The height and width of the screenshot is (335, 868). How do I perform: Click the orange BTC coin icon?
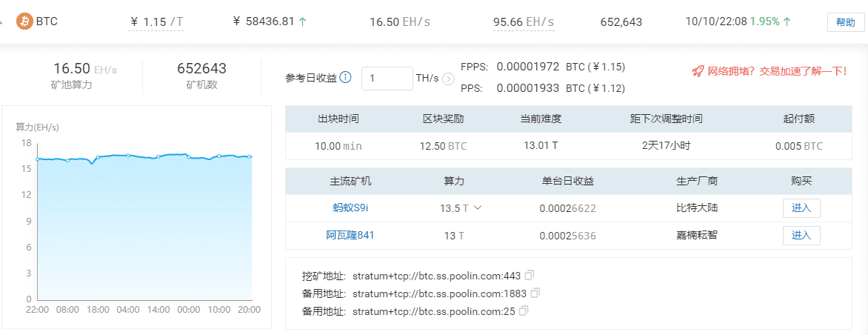coord(24,21)
